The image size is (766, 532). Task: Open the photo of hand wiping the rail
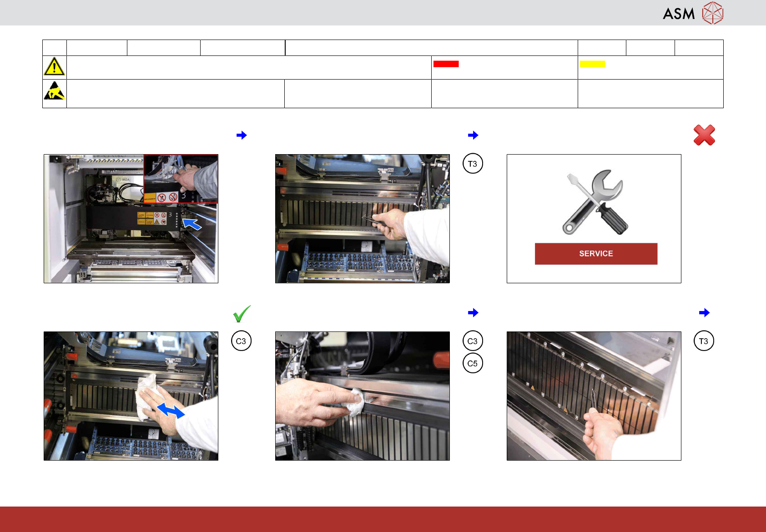coord(363,396)
